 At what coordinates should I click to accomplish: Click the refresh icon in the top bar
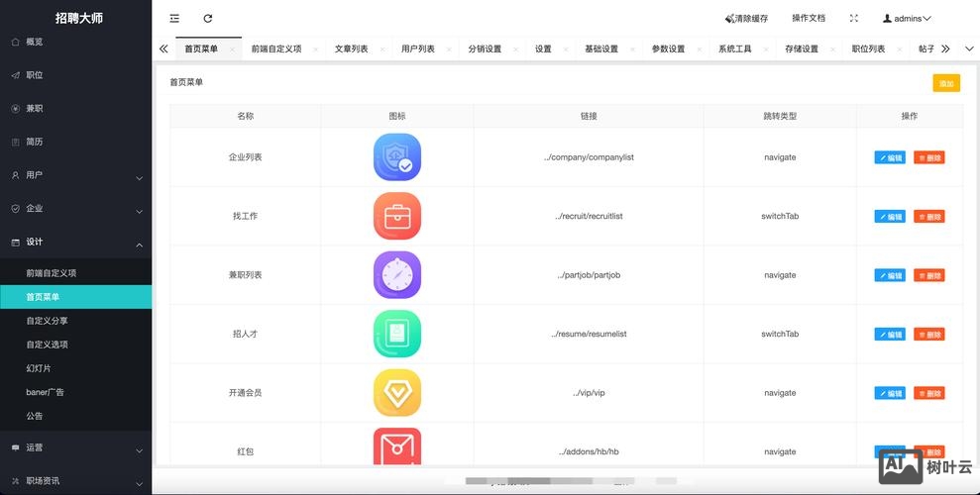207,18
